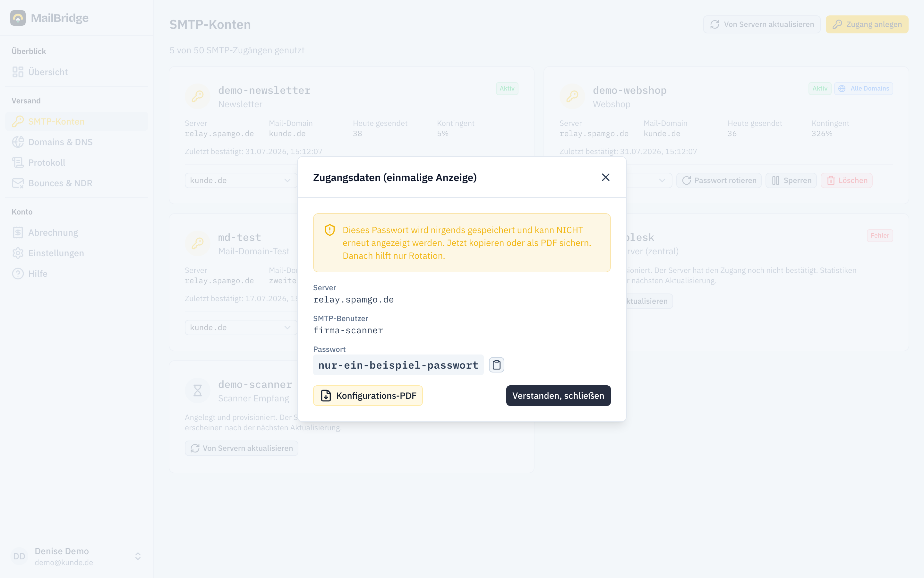
Task: Click the Protokoll log icon
Action: [18, 162]
